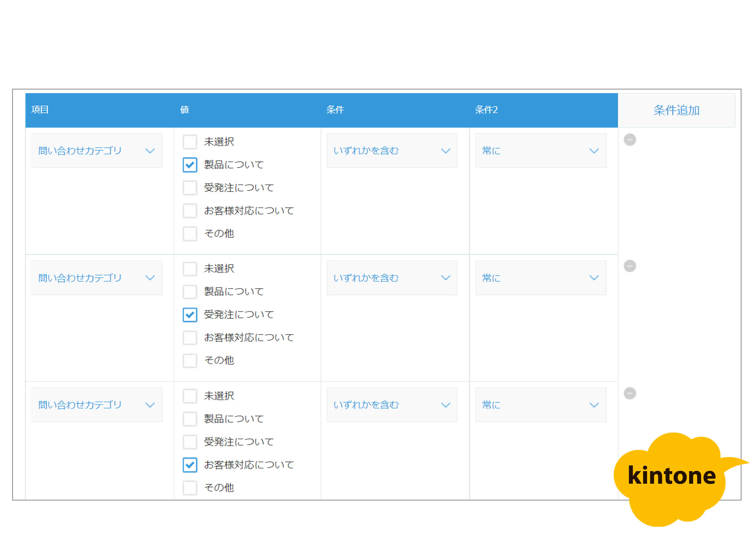Remove the third condition row with the minus icon
756x554 pixels.
point(629,393)
